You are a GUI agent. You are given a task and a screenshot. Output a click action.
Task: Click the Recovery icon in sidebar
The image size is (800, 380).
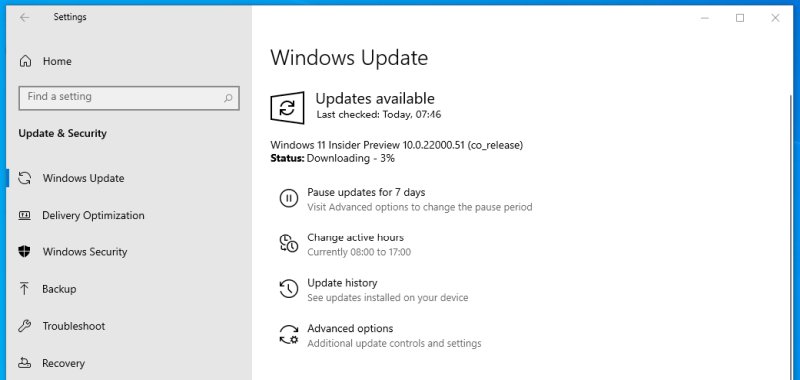pos(24,363)
